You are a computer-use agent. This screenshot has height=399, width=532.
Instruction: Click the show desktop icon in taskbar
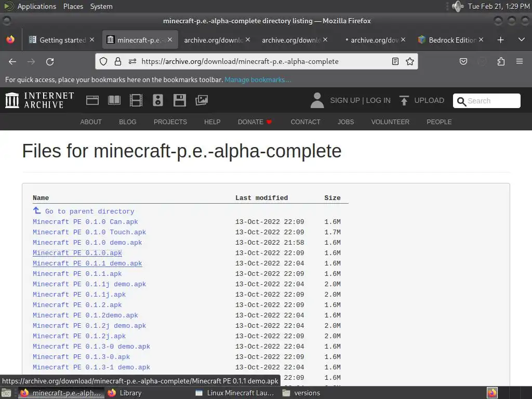point(6,393)
